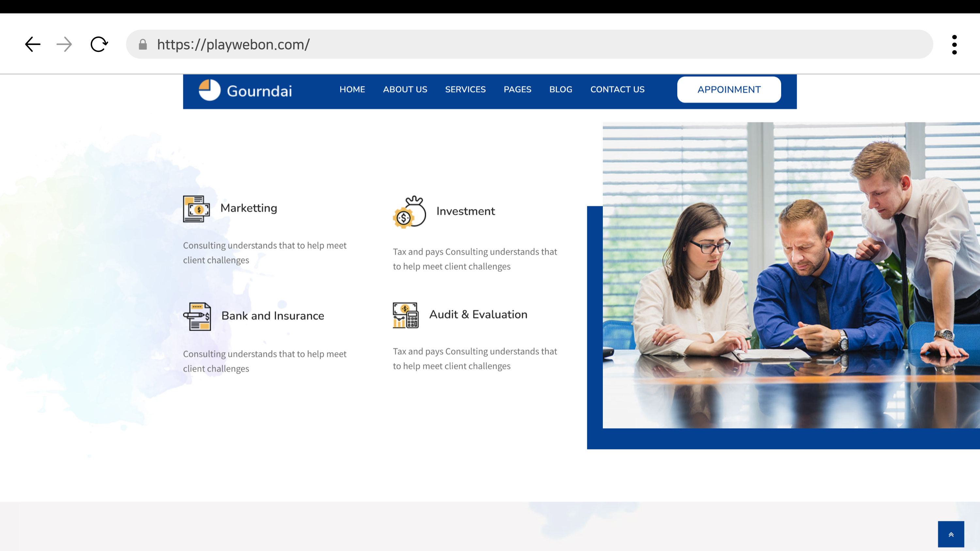Viewport: 980px width, 551px height.
Task: Go to the CONTACT US page
Action: pos(617,89)
